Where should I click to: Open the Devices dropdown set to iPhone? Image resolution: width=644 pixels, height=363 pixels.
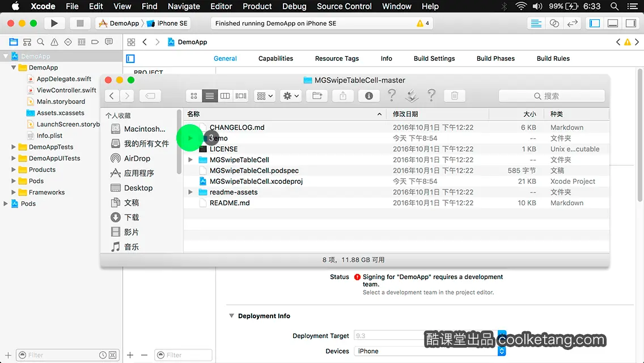[x=430, y=351]
